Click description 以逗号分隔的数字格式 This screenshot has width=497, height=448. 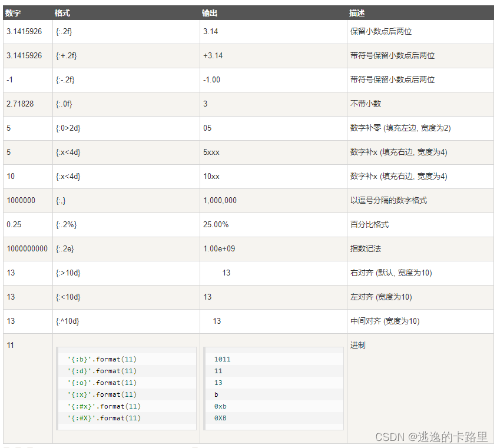pos(389,200)
